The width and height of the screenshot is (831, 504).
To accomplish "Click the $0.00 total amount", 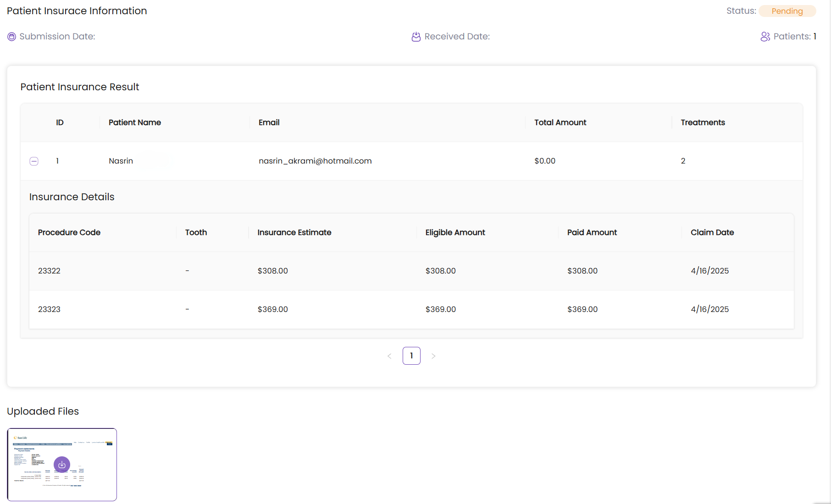I will coord(545,161).
